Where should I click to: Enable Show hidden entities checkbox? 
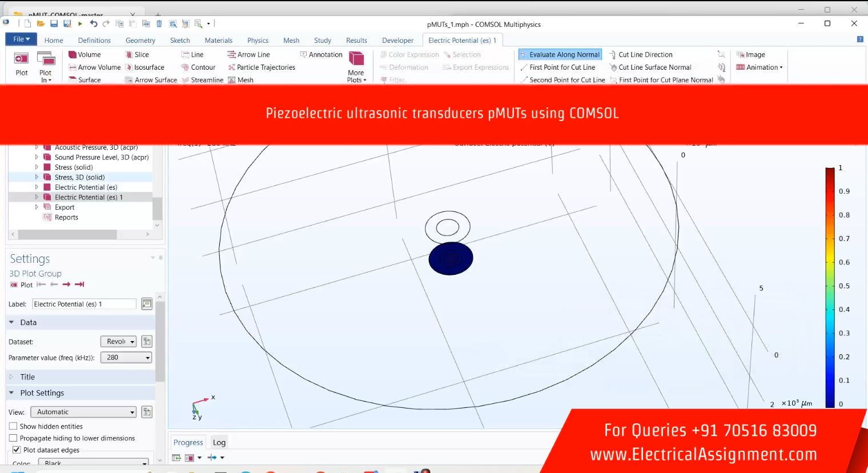[x=13, y=426]
